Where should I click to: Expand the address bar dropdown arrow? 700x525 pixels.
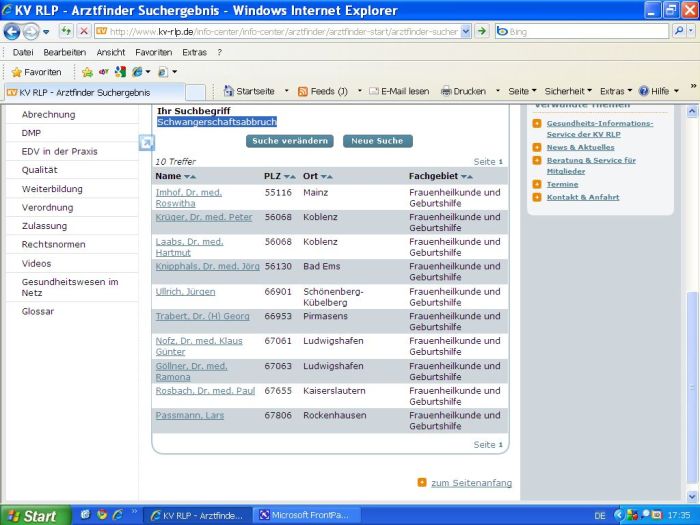[466, 31]
